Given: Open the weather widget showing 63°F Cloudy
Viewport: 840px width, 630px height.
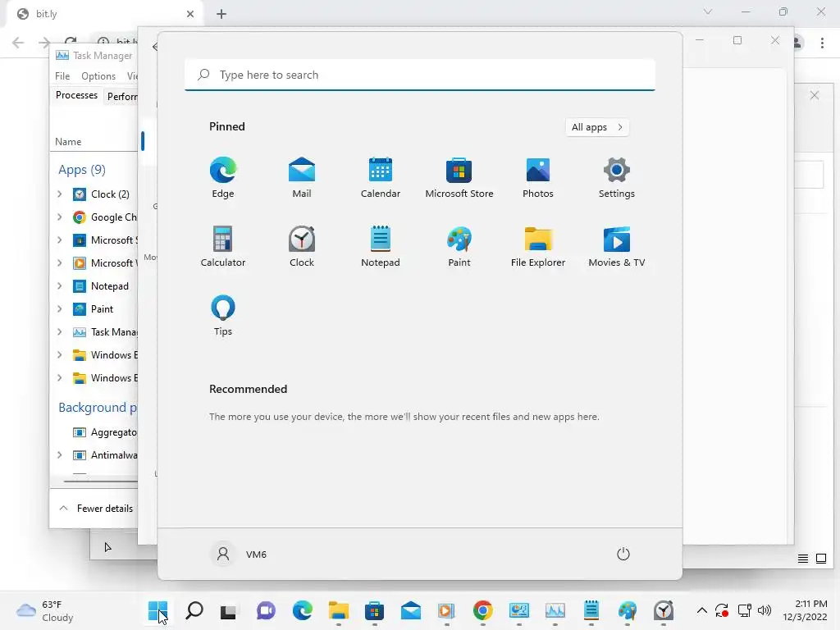Looking at the screenshot, I should click(x=45, y=610).
